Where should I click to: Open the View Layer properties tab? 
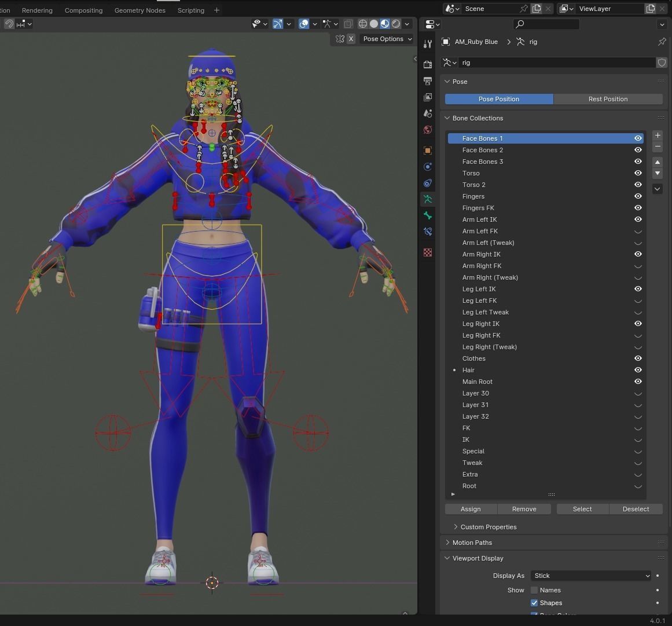pos(427,97)
